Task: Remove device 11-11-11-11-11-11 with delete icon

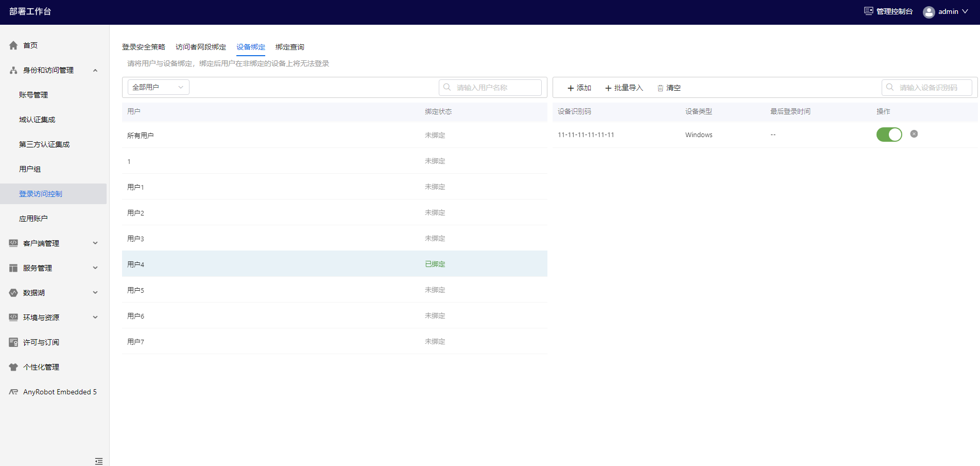Action: coord(914,134)
